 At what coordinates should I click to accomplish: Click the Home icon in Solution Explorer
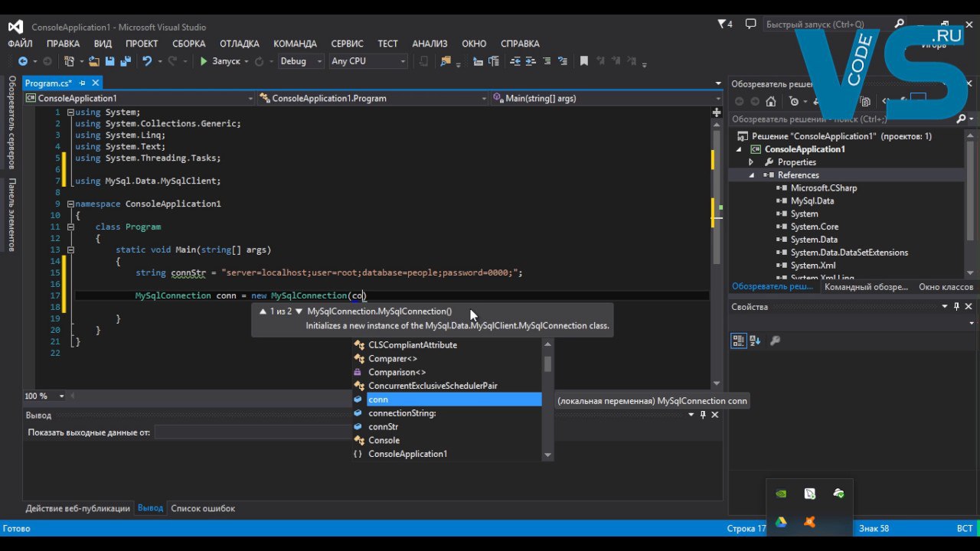pyautogui.click(x=771, y=101)
